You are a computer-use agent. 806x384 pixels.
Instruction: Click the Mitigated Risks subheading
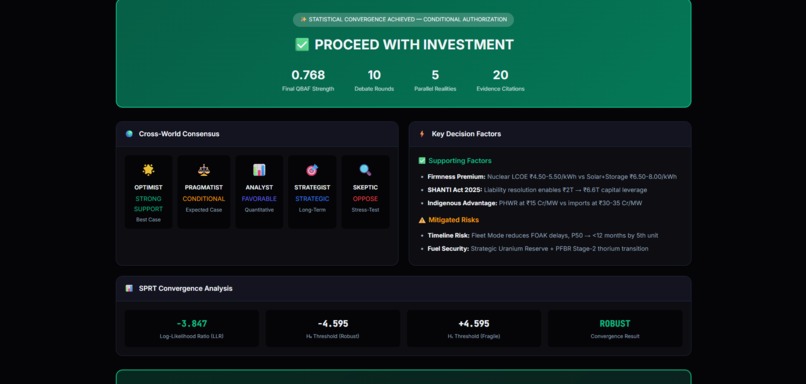click(453, 220)
